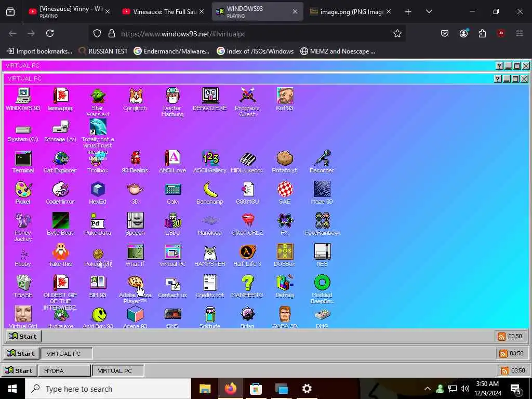Launch Star Wars.avi icon
The image size is (532, 399).
98,102
